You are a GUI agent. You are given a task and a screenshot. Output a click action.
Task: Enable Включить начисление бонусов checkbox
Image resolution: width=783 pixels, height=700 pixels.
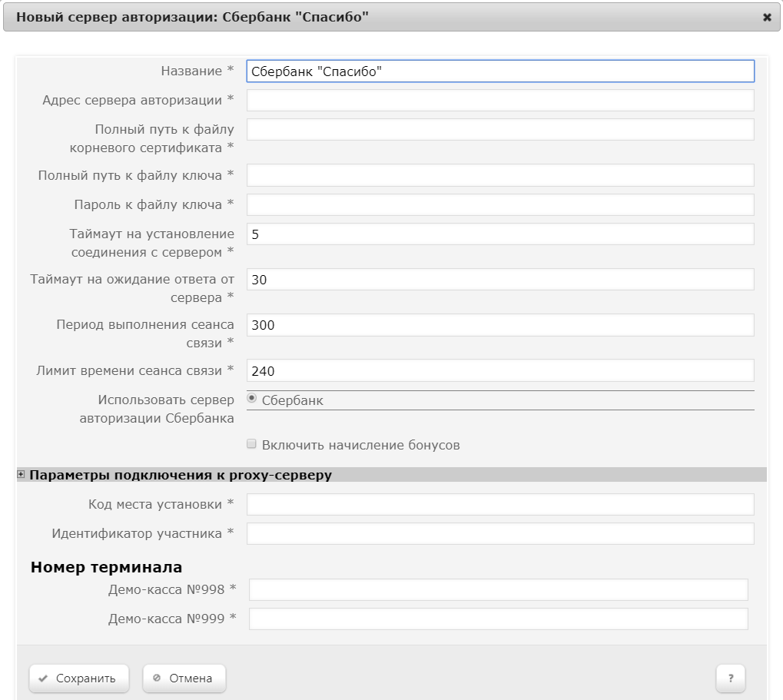tap(252, 444)
